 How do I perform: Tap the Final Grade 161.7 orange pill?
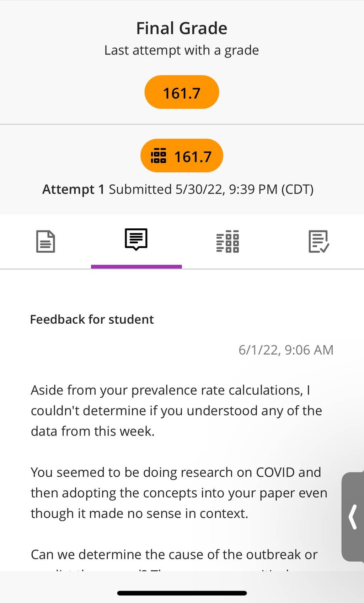(x=182, y=92)
